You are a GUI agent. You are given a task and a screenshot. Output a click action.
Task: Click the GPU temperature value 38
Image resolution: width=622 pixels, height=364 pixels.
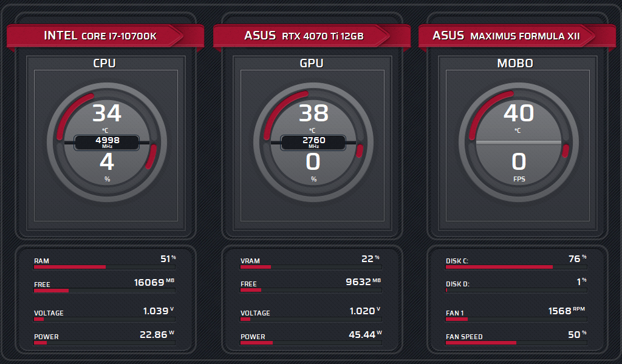313,113
